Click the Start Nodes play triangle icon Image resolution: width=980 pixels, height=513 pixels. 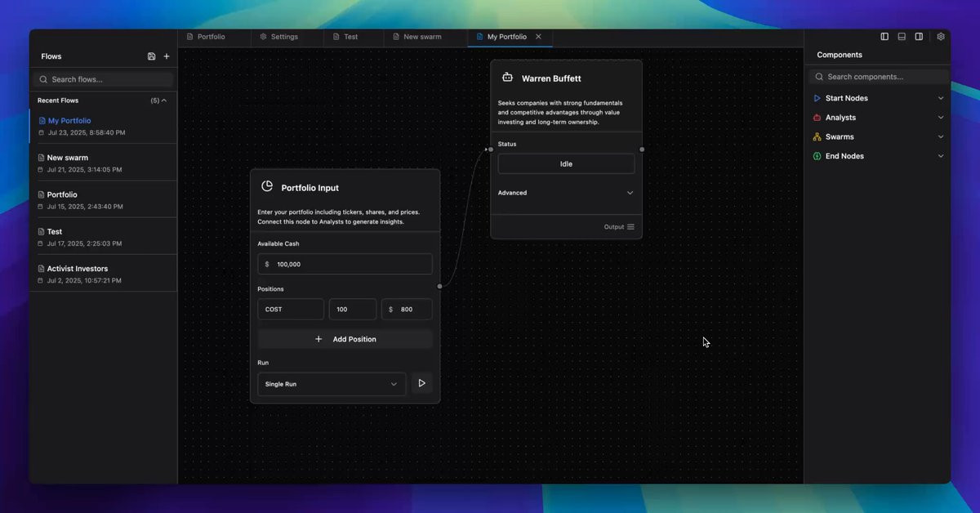pyautogui.click(x=817, y=98)
